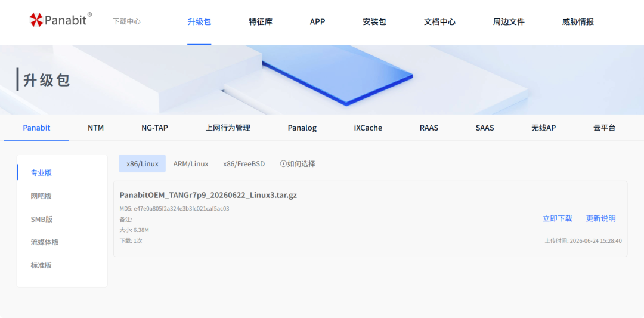Open the 升级包 top navigation tab
Image resolution: width=644 pixels, height=318 pixels.
click(199, 22)
